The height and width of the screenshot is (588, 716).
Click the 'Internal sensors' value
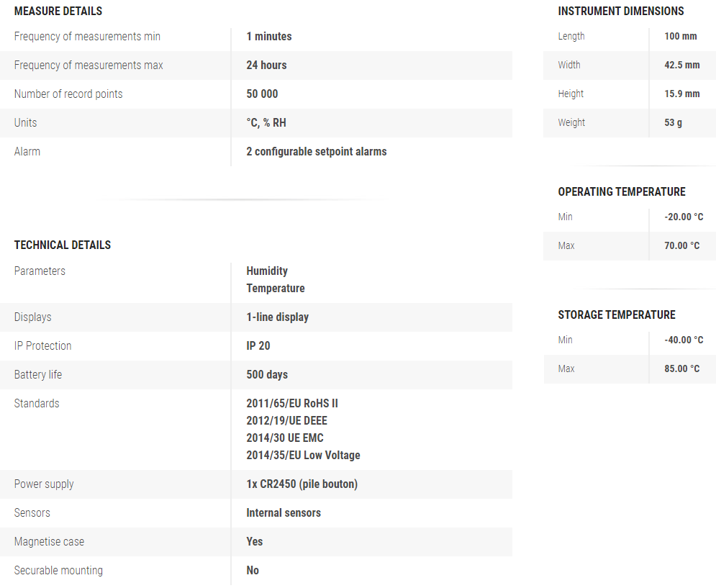pyautogui.click(x=284, y=513)
